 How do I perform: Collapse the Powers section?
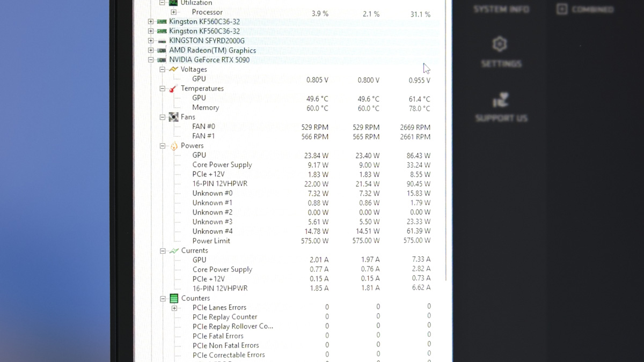tap(162, 146)
